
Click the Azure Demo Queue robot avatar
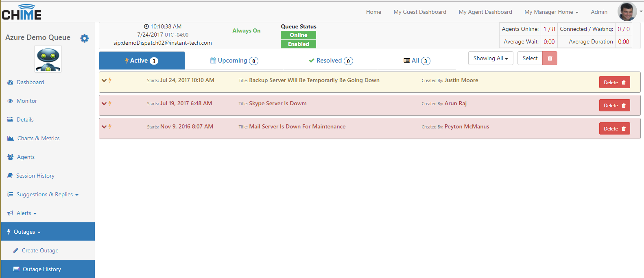pyautogui.click(x=48, y=59)
